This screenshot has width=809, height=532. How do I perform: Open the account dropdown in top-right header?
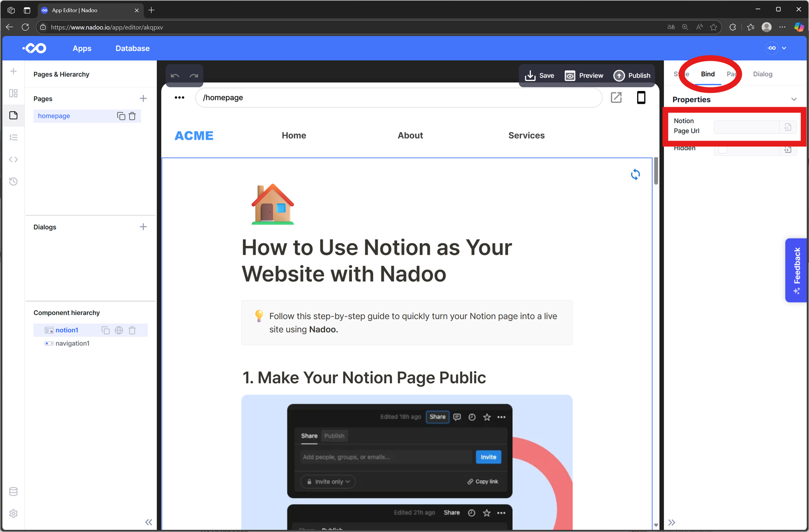[777, 48]
